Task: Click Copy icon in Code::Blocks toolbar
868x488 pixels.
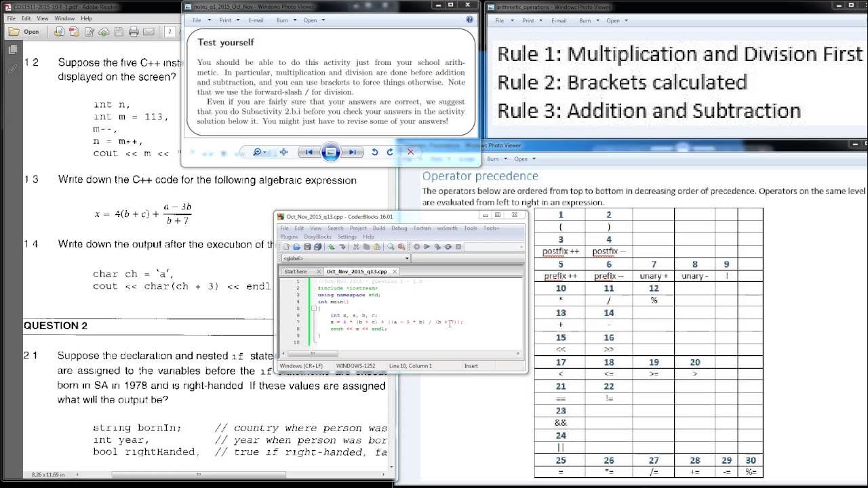Action: [x=367, y=247]
